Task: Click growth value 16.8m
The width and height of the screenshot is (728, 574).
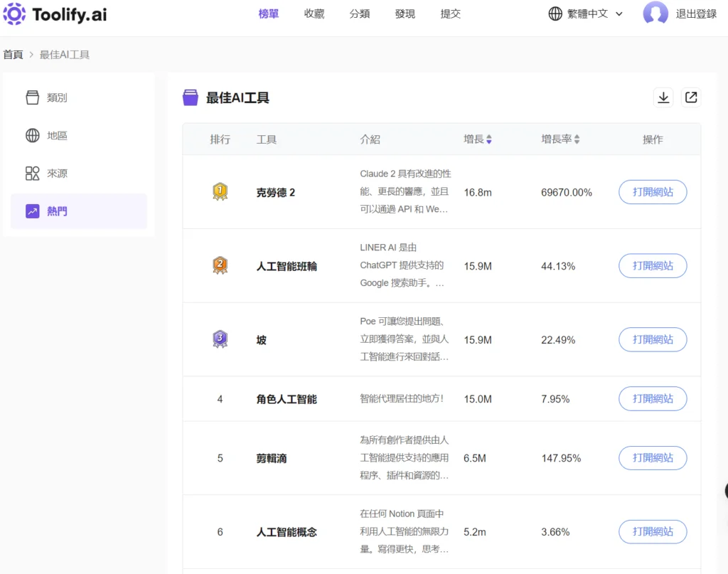Action: (x=478, y=192)
